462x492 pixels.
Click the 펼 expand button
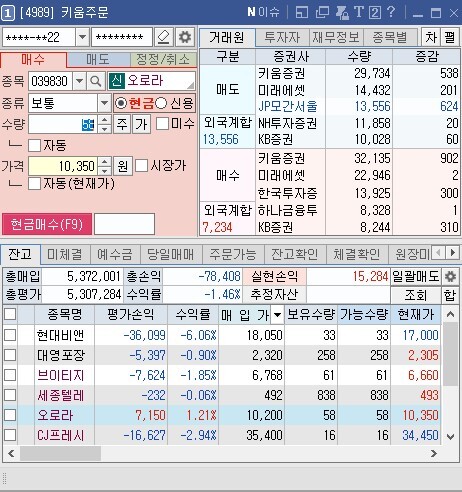tap(450, 37)
